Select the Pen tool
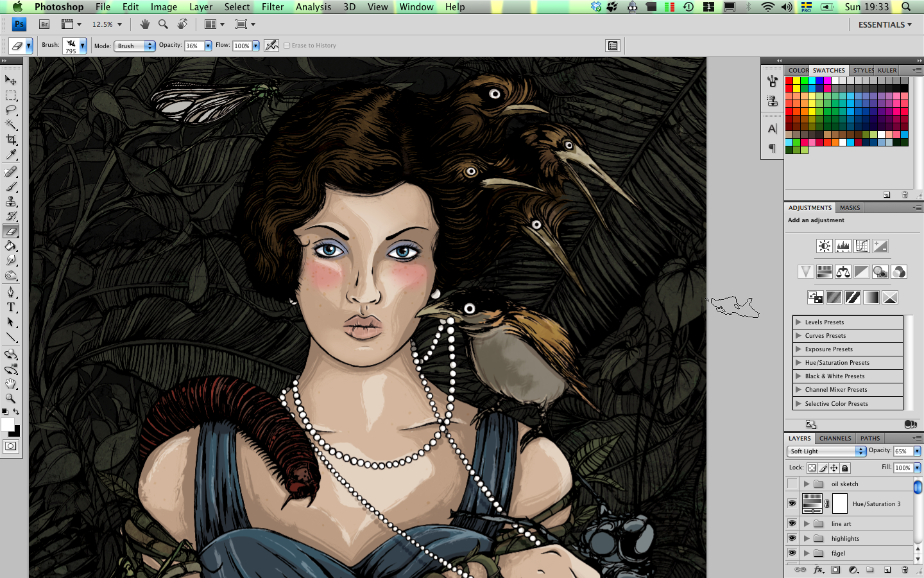Image resolution: width=924 pixels, height=578 pixels. point(11,292)
